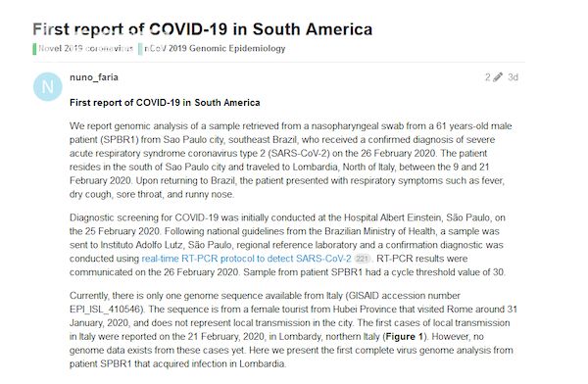Open the nuno_faria user profile
This screenshot has width=588, height=384.
tap(94, 77)
